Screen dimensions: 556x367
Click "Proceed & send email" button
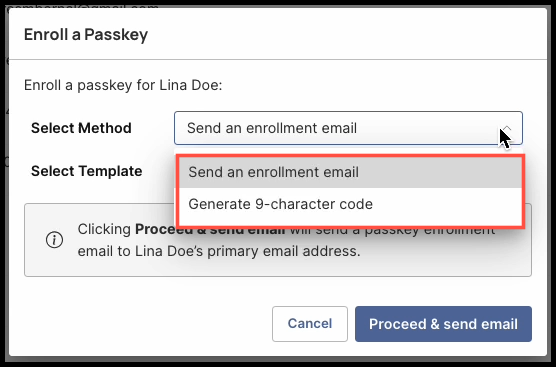coord(443,324)
